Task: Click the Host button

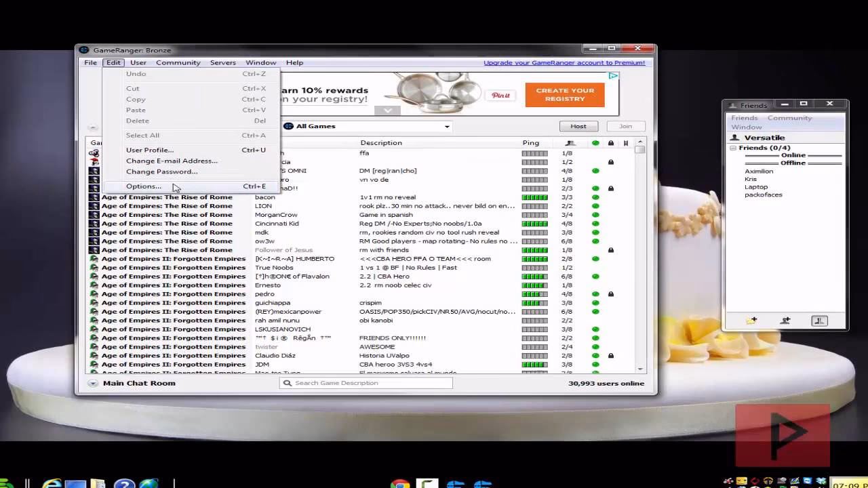Action: coord(578,126)
